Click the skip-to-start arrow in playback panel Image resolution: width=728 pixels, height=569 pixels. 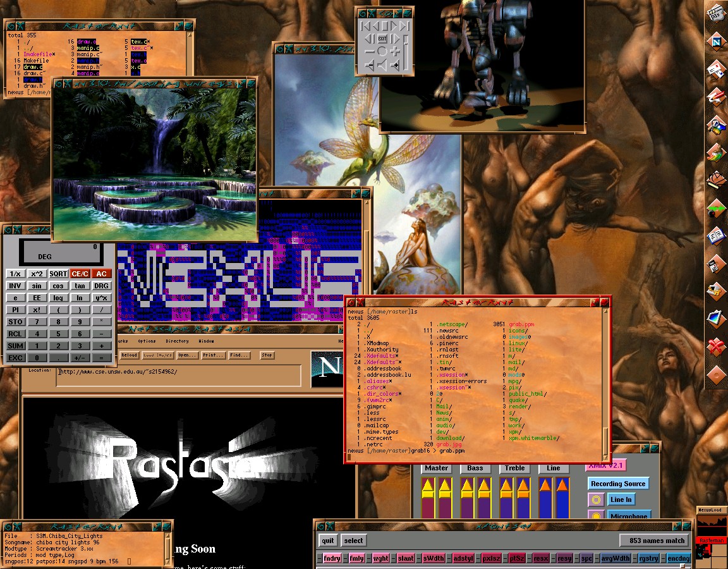(365, 26)
